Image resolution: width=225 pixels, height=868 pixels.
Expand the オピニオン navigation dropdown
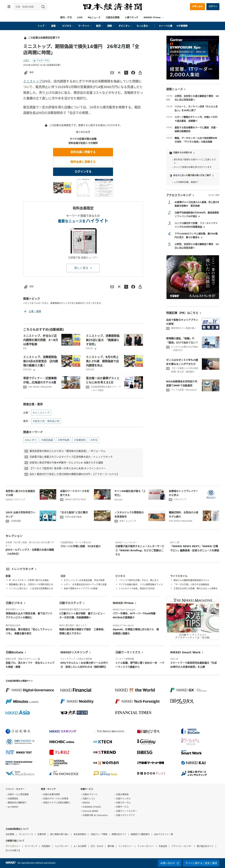tap(125, 26)
